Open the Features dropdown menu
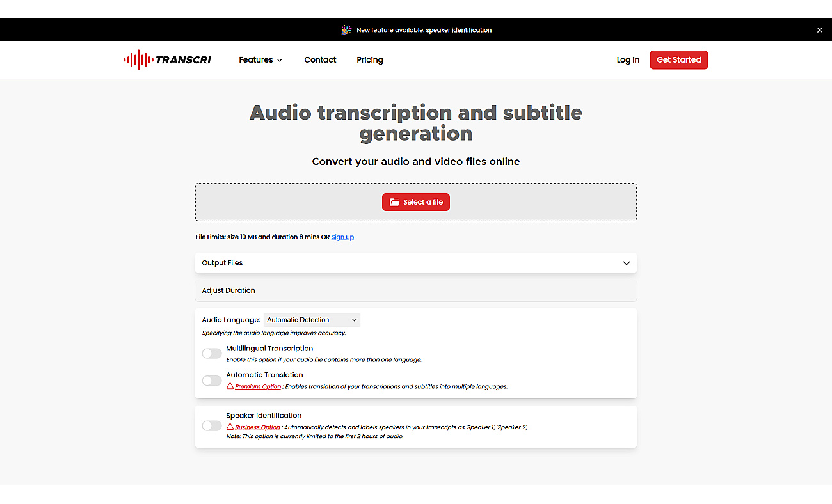Screen dimensions: 832x504 coord(260,60)
